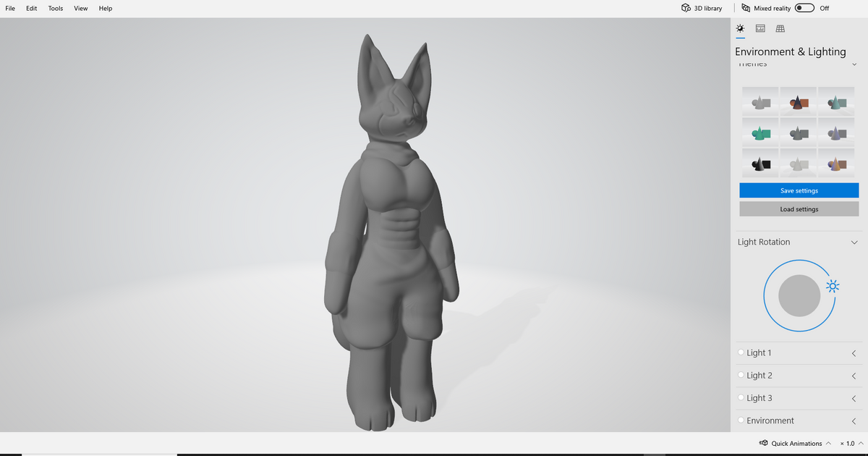Click the Save settings button

(x=799, y=190)
